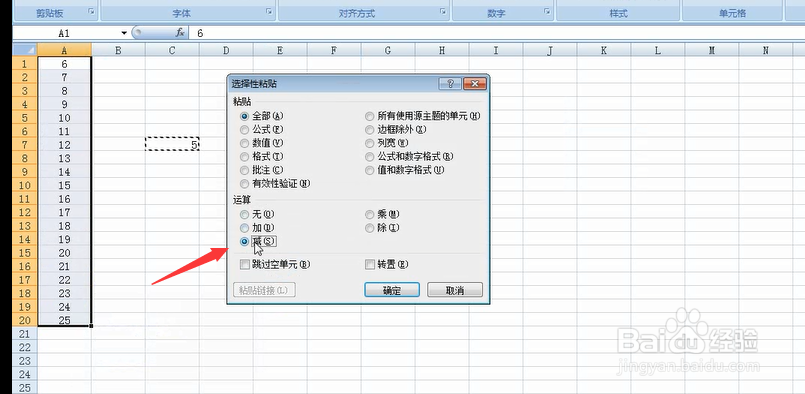Click cell with value 22 in column A
Screen dimensions: 805x394
(x=64, y=280)
